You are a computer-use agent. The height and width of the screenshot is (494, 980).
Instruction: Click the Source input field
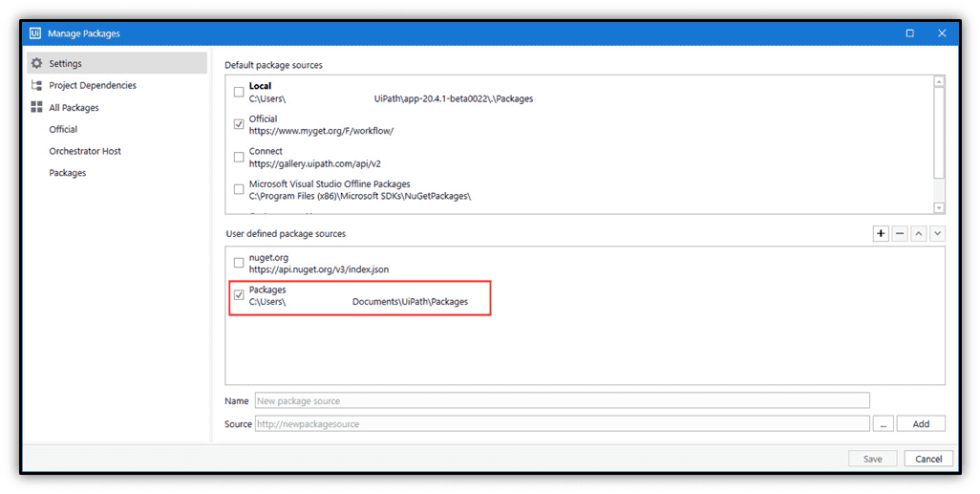pos(562,424)
